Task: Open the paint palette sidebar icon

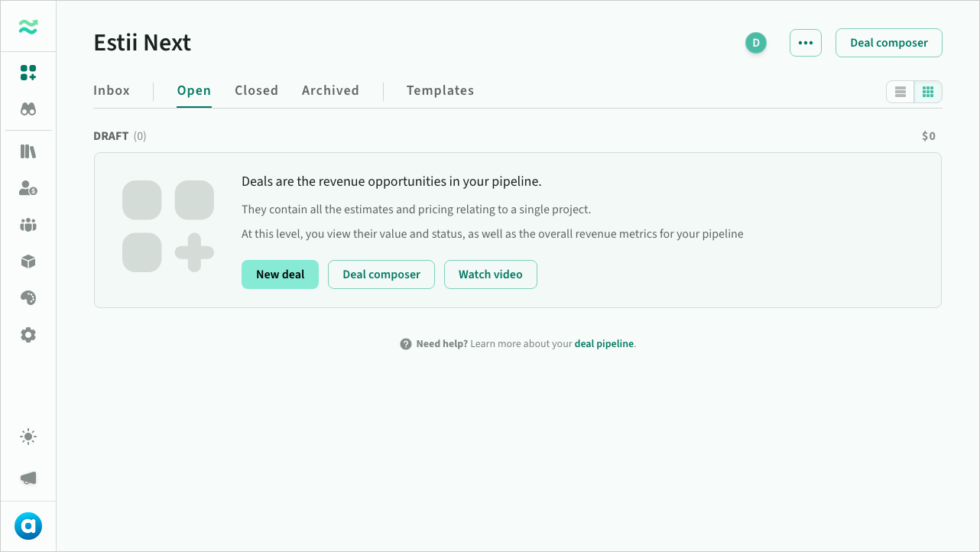Action: click(28, 298)
